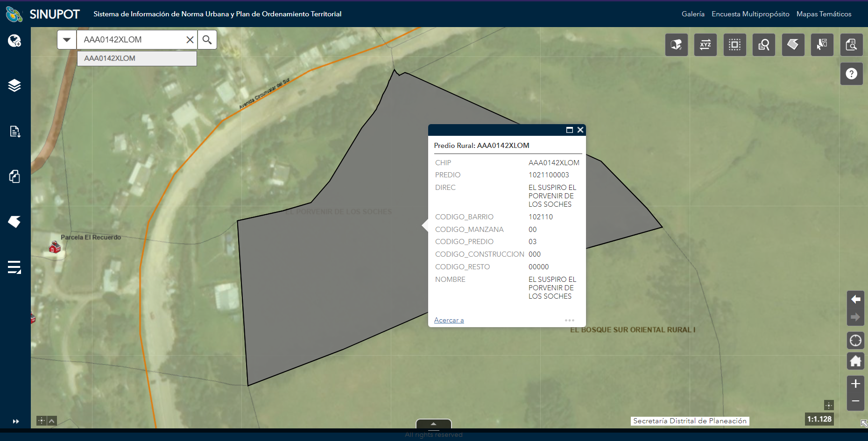
Task: Activate the dotted-square area selection tool
Action: pyautogui.click(x=734, y=45)
